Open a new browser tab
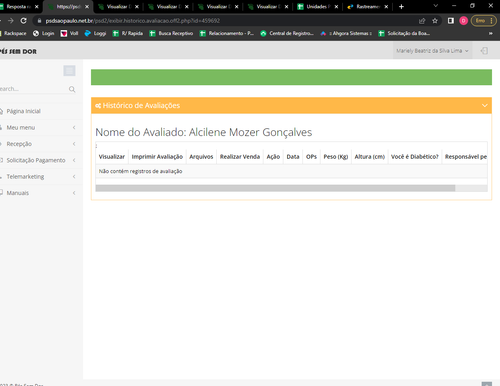This screenshot has width=500, height=386. click(401, 7)
